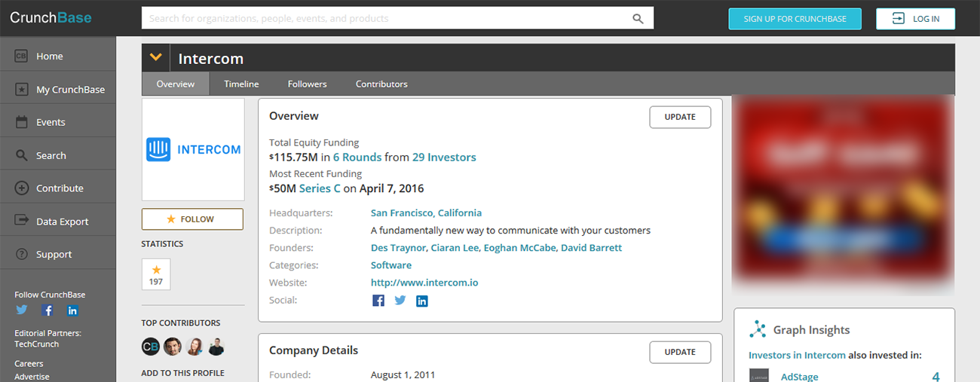
Task: Switch to the Timeline tab
Action: pyautogui.click(x=241, y=84)
